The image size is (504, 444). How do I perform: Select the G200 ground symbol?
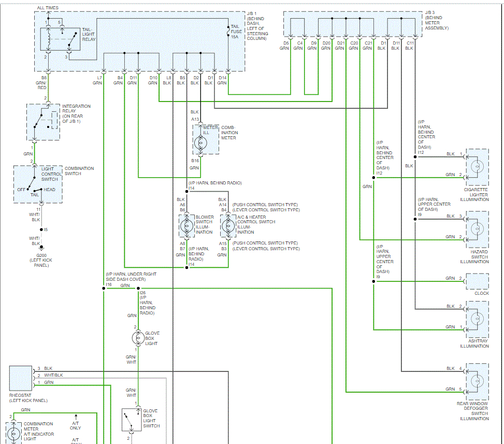(41, 248)
